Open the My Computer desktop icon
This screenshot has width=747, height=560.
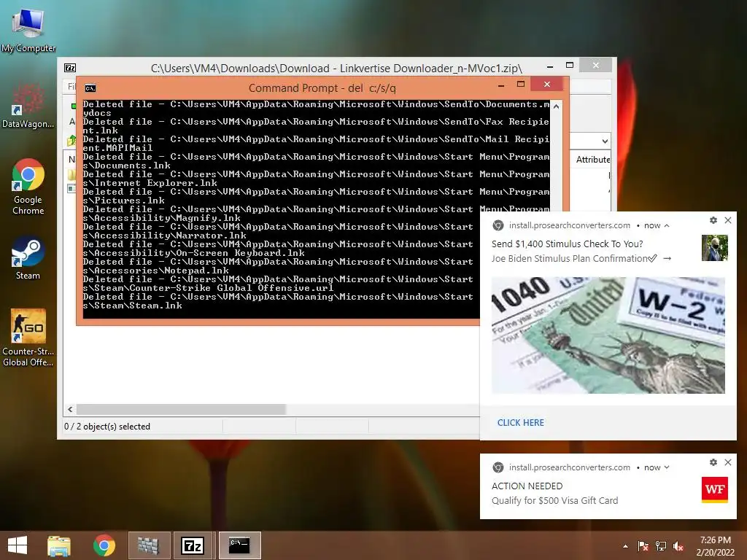(x=28, y=30)
